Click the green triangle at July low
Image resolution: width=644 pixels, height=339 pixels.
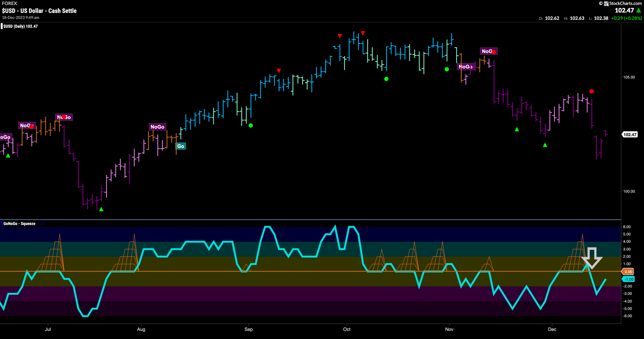(x=101, y=209)
